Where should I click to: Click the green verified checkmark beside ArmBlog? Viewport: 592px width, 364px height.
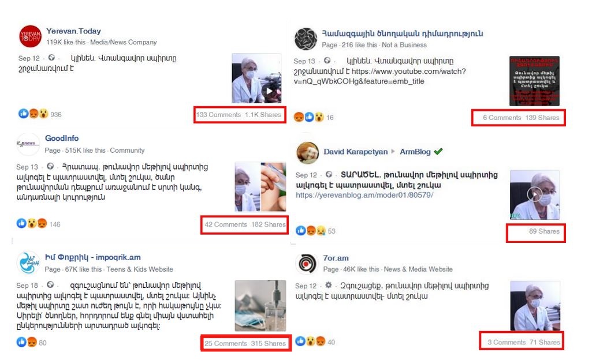click(438, 152)
